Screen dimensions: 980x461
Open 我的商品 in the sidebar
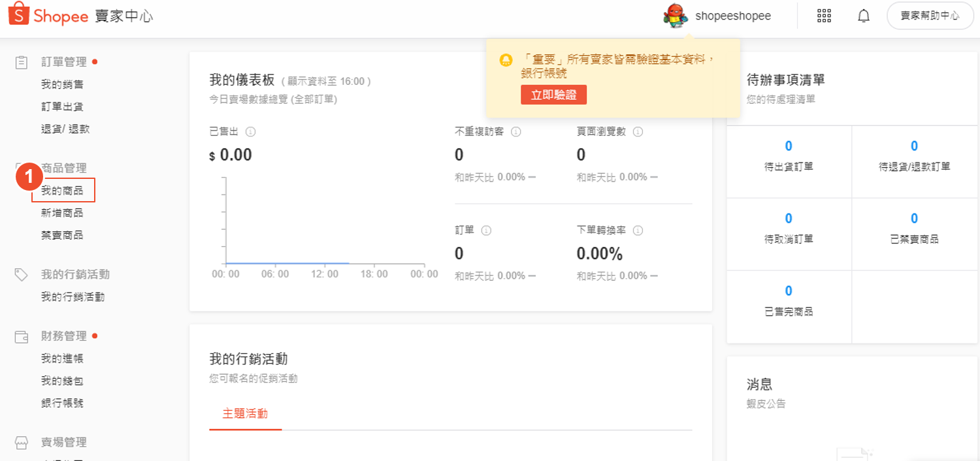click(63, 191)
